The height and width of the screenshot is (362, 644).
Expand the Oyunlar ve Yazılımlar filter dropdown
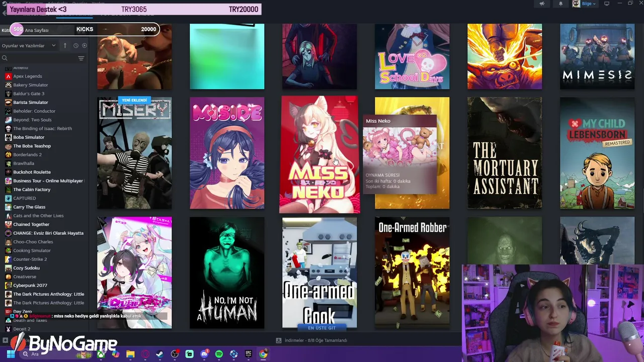(x=29, y=46)
